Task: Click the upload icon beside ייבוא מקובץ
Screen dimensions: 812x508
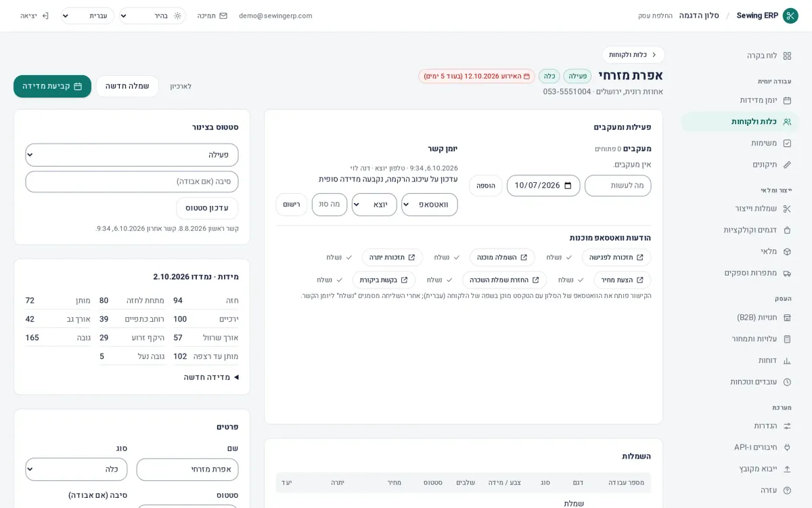Action: pos(787,469)
